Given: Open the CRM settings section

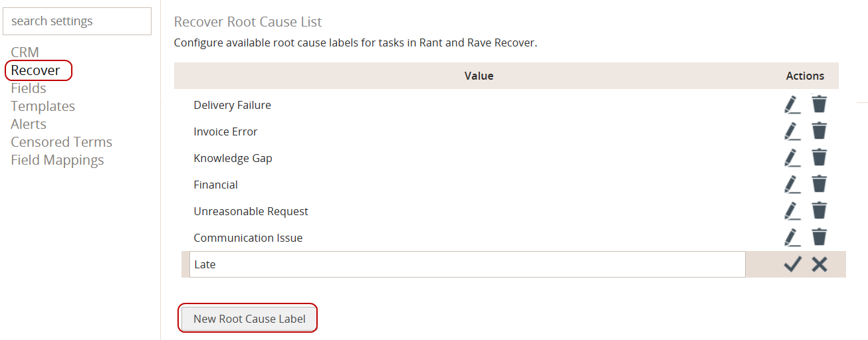Looking at the screenshot, I should point(25,52).
